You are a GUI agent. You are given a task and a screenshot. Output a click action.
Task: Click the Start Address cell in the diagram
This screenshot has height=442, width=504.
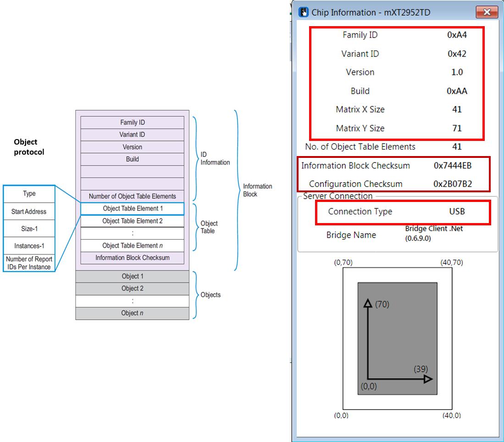[x=29, y=212]
